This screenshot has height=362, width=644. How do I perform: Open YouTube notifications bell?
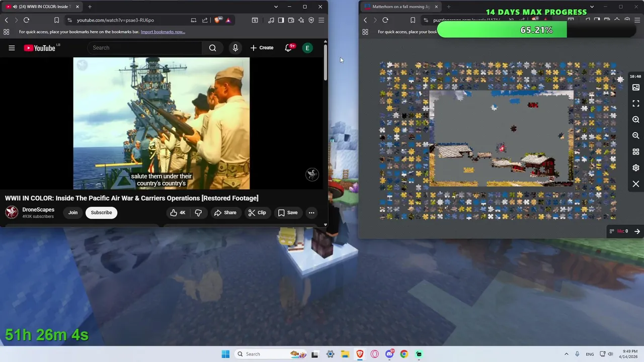click(289, 48)
